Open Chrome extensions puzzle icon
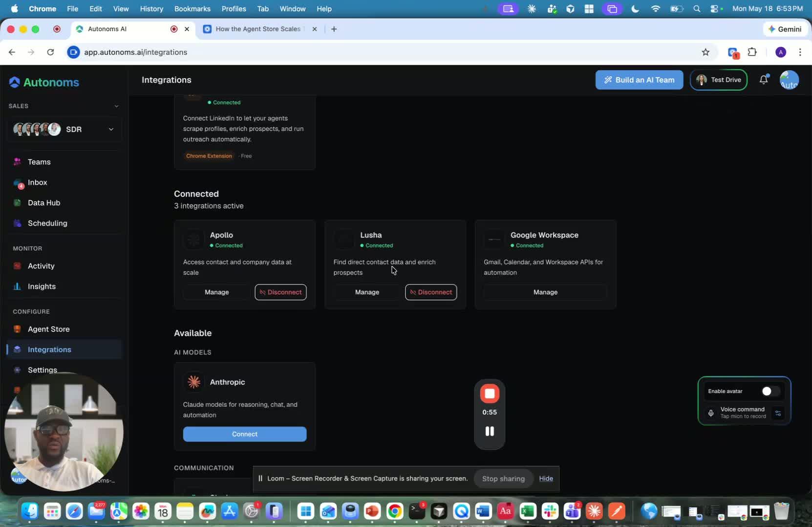Viewport: 812px width, 527px height. tap(752, 52)
